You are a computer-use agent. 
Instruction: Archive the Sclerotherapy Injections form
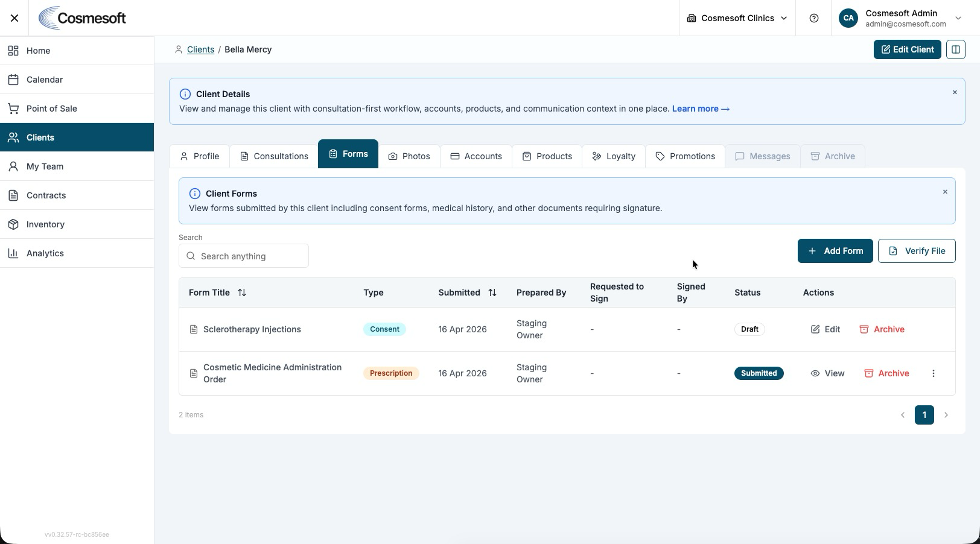click(882, 329)
